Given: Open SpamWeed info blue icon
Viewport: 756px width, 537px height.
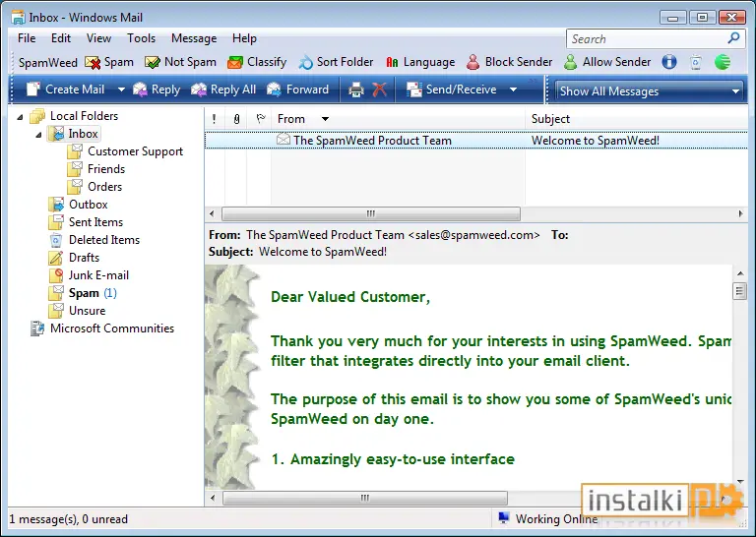Looking at the screenshot, I should (669, 62).
